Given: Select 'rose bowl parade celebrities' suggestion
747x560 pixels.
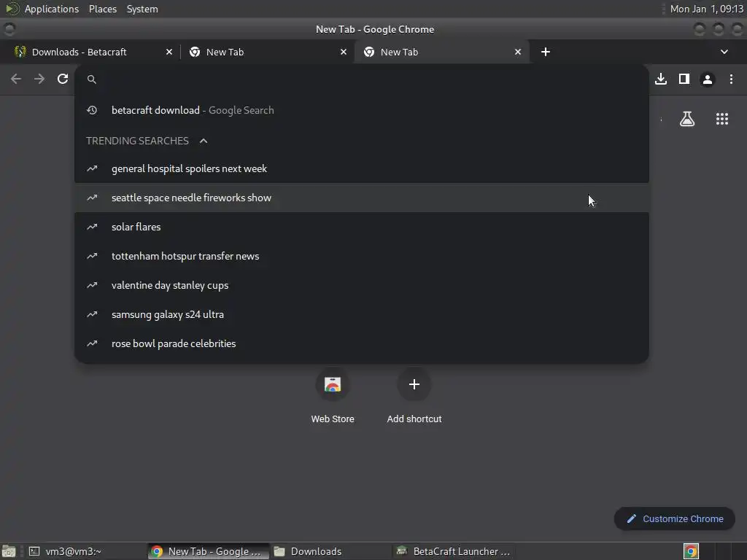Looking at the screenshot, I should tap(362, 344).
